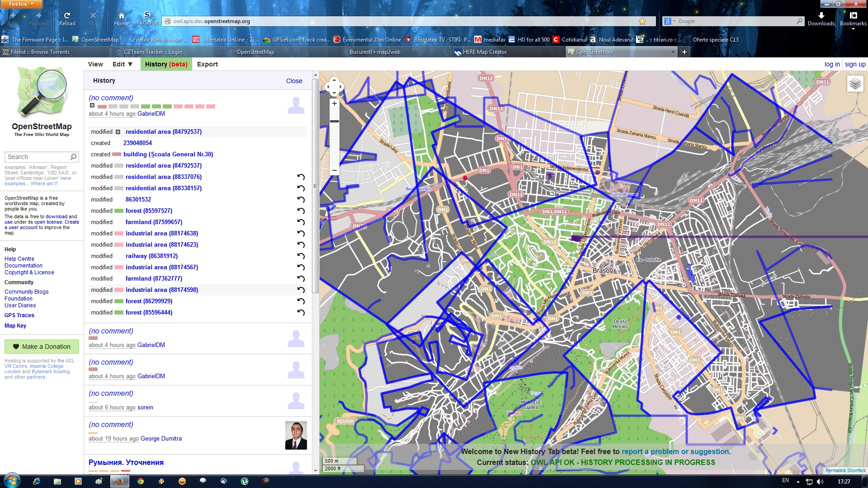
Task: Open Windows Explorer folder on taskbar
Action: [x=57, y=481]
